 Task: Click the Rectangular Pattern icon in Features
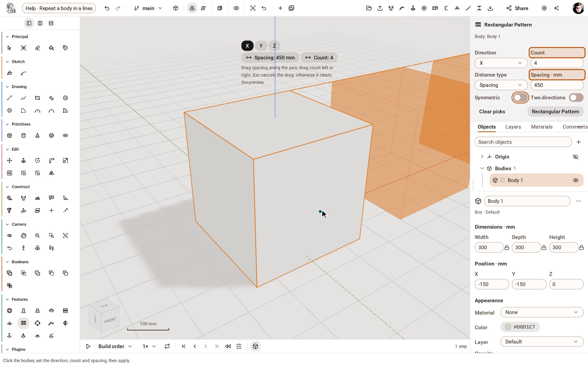pos(24,323)
